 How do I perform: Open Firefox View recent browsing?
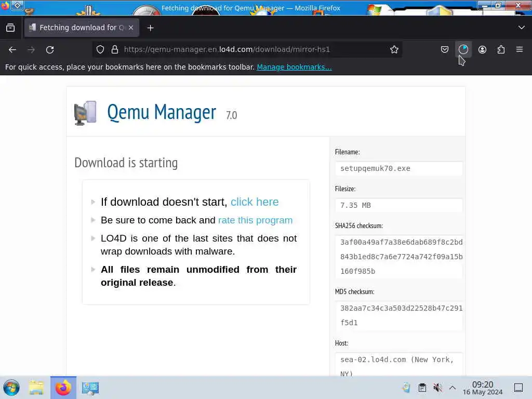tap(10, 28)
